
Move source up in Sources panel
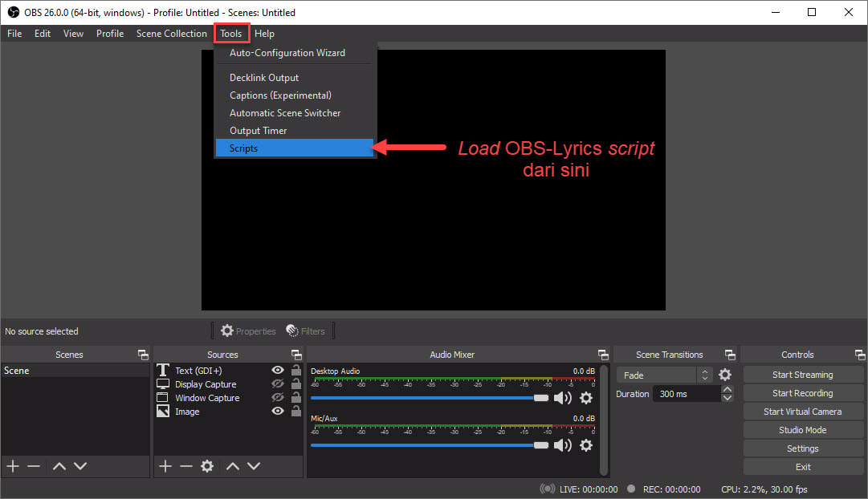233,466
